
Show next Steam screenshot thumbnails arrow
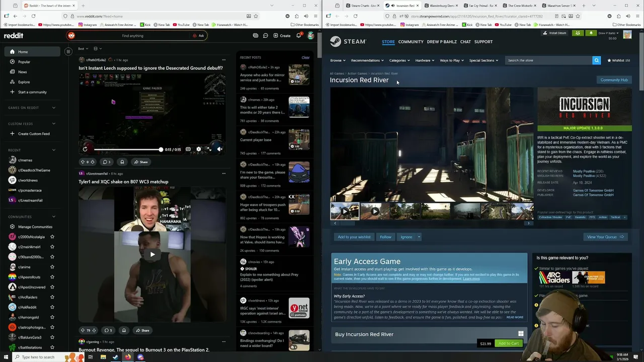click(528, 223)
